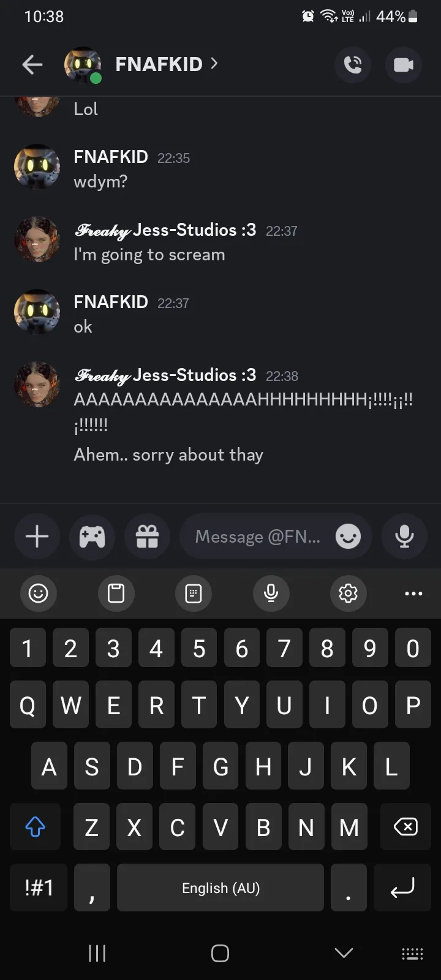Open the keyboard clipboard
Image resolution: width=441 pixels, height=980 pixels.
(x=116, y=593)
